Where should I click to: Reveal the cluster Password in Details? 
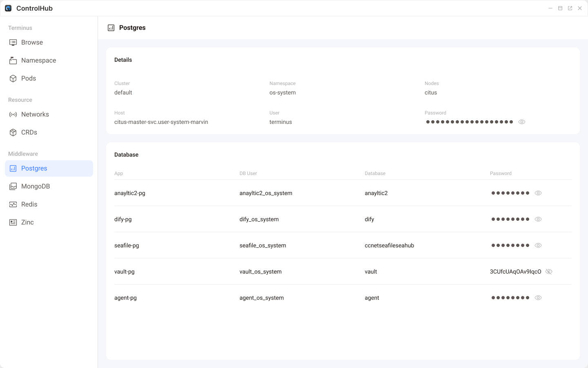click(x=521, y=121)
